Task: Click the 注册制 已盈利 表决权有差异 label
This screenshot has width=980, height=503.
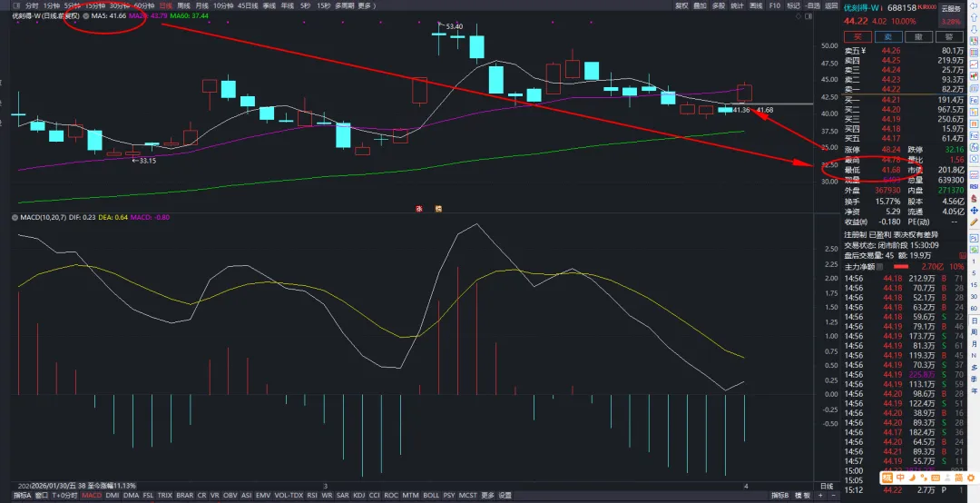Action: click(891, 234)
